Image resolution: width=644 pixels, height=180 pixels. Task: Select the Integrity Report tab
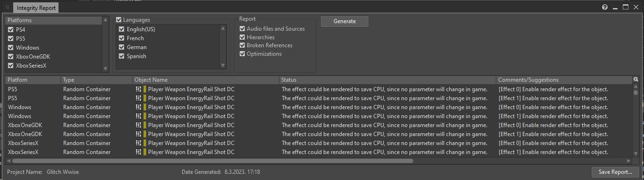coord(36,8)
